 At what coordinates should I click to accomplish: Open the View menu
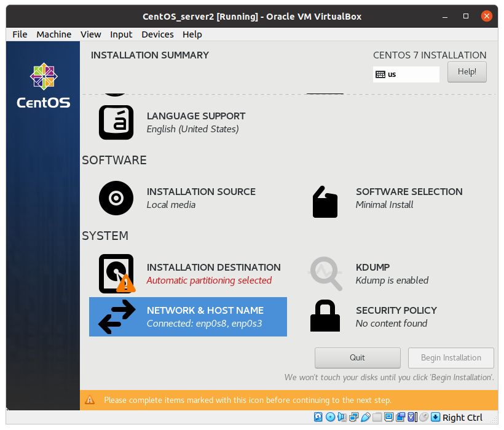90,34
